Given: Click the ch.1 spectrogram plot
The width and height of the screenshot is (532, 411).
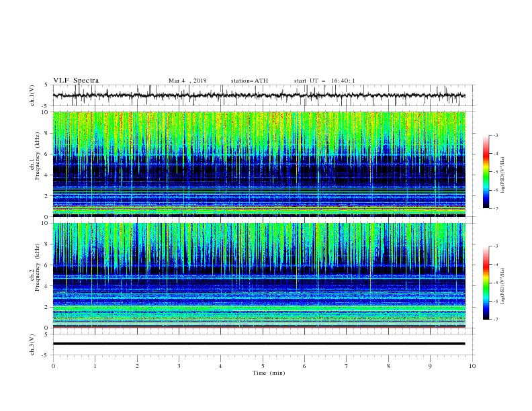Looking at the screenshot, I should (x=259, y=164).
